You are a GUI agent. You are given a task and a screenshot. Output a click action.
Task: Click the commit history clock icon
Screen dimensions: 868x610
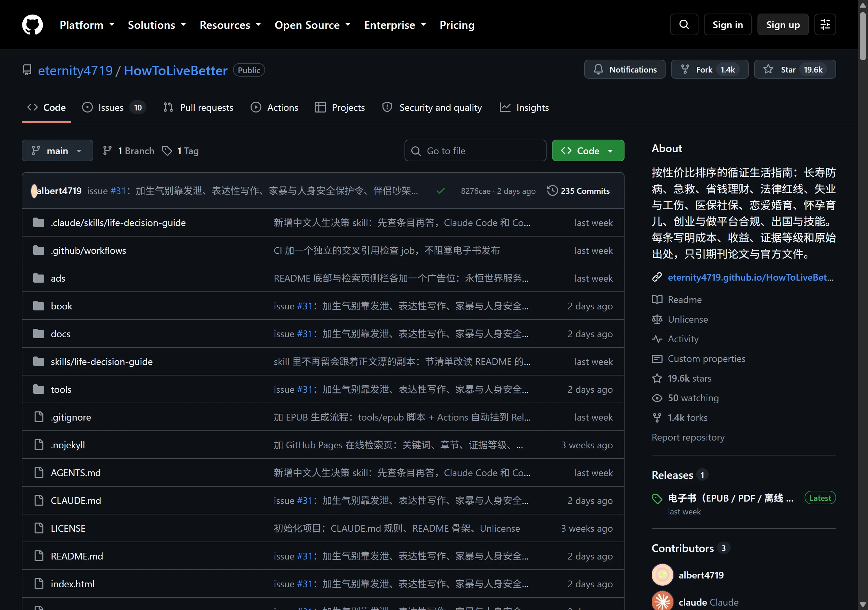(x=552, y=191)
